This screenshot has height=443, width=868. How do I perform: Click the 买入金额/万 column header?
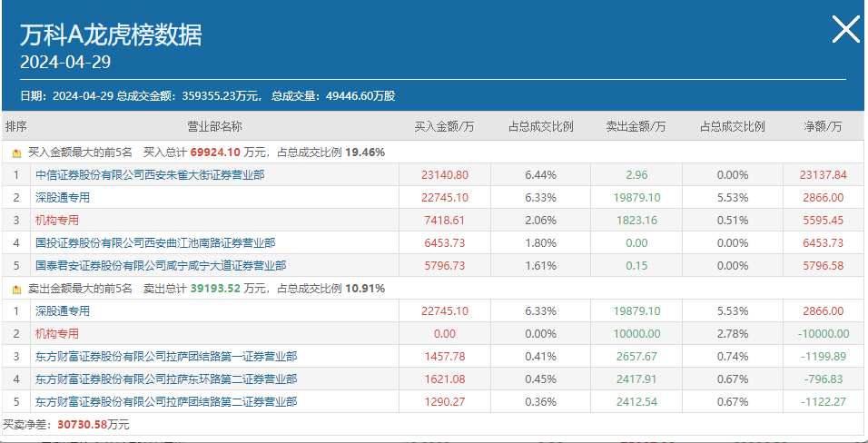pos(445,127)
